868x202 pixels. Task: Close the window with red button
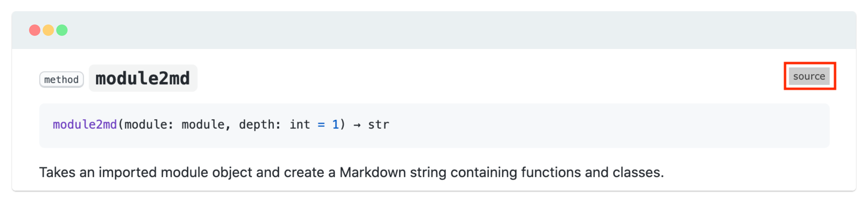(35, 30)
